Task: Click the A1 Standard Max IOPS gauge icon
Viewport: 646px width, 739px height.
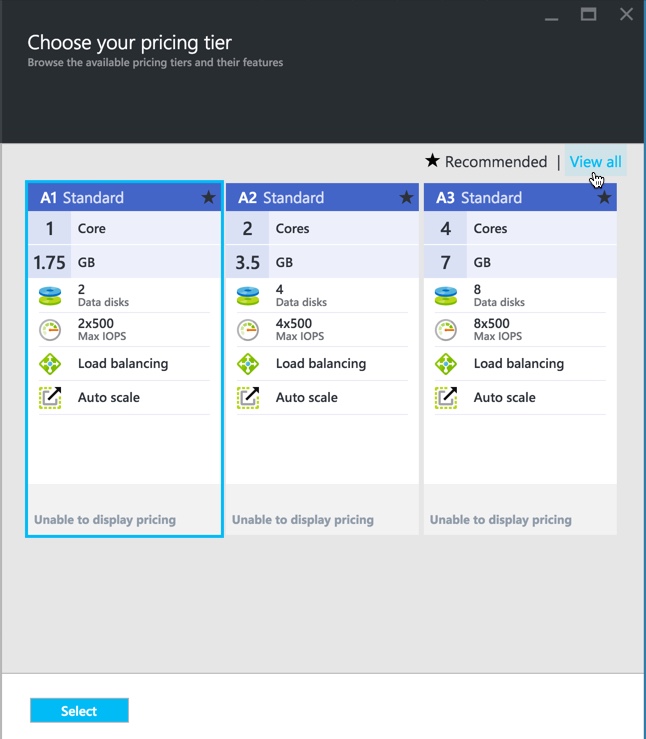Action: coord(50,330)
